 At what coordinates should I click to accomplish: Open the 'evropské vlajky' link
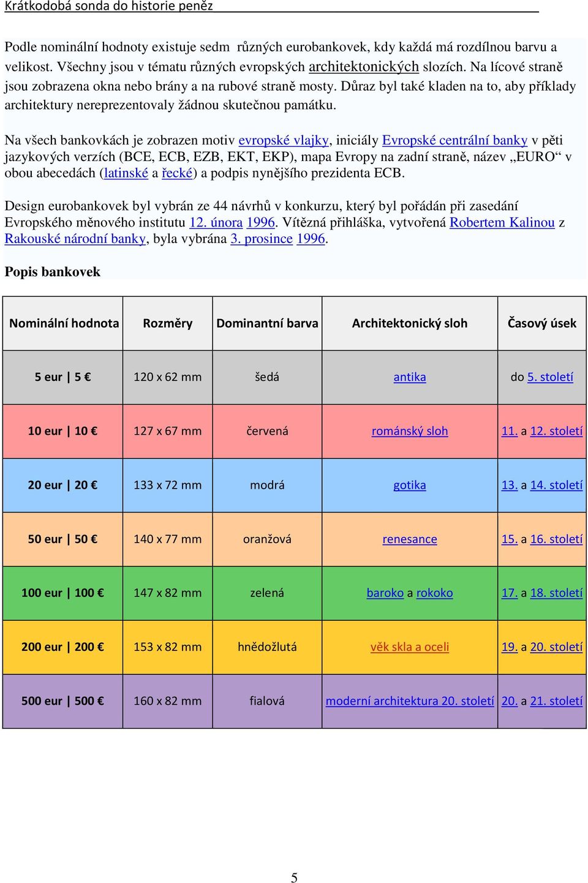[284, 140]
